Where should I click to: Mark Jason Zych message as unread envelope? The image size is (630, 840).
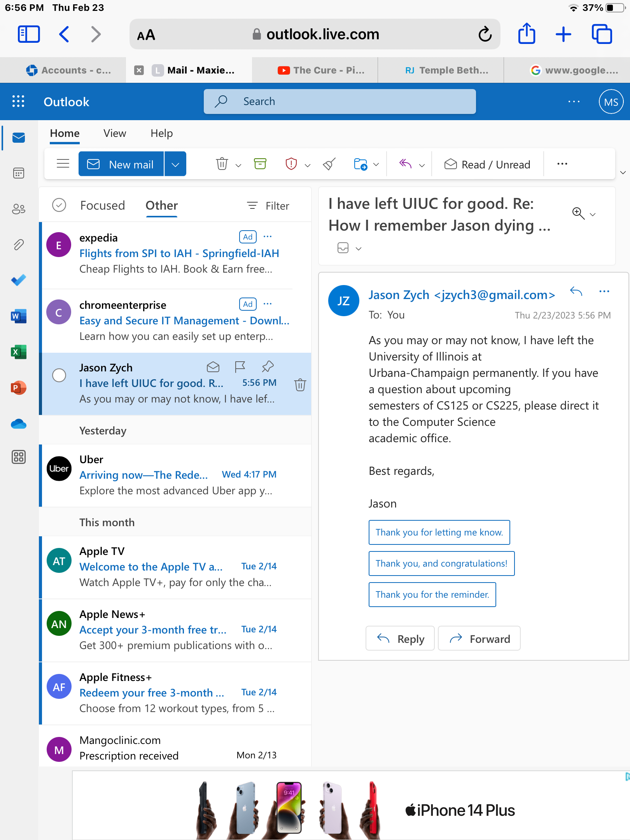pos(213,367)
